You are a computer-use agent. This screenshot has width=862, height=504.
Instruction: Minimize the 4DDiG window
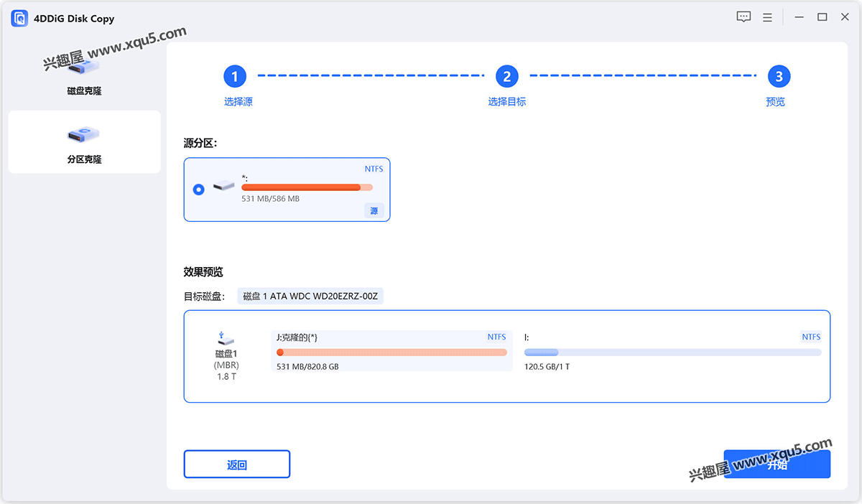point(799,17)
